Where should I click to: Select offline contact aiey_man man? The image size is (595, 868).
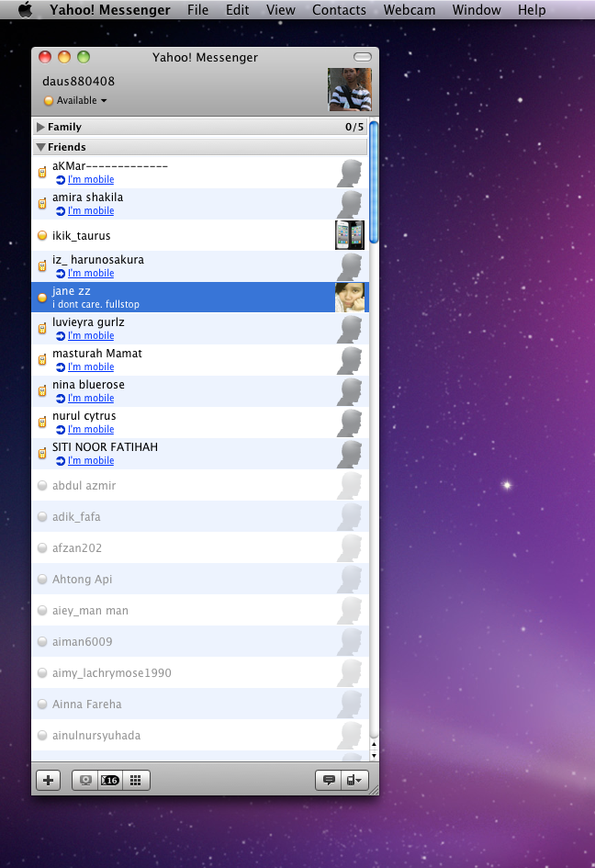[x=200, y=611]
